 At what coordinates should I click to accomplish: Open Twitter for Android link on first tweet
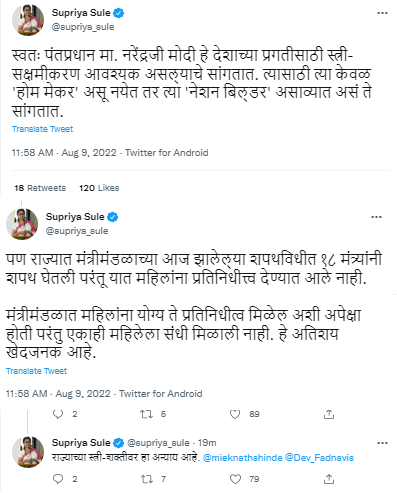click(x=167, y=153)
